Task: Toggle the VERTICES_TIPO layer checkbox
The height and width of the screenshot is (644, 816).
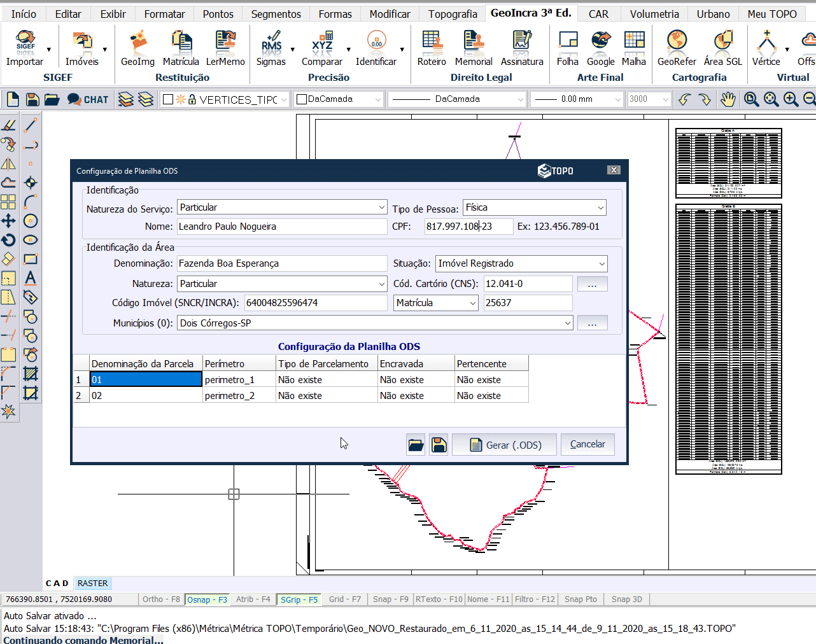Action: (x=168, y=99)
